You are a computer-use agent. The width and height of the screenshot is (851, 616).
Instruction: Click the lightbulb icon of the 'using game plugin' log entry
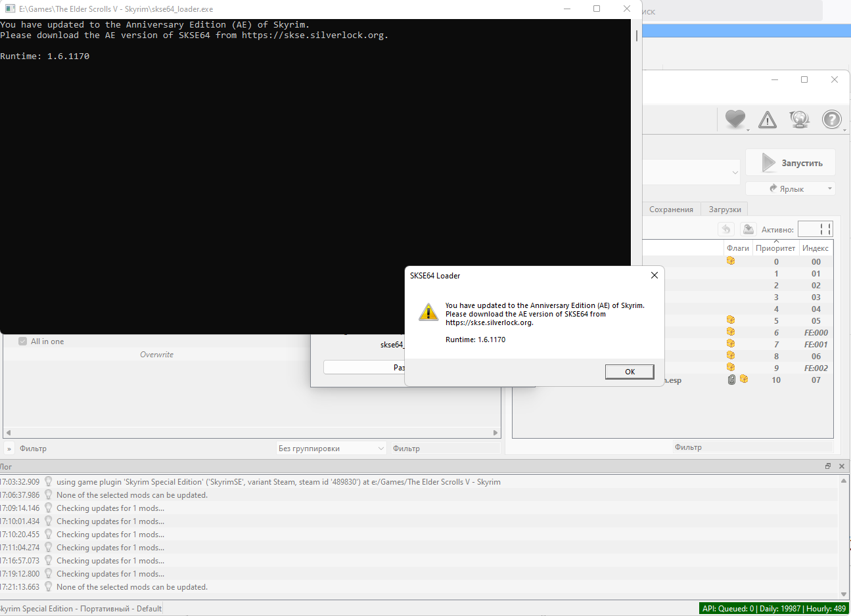point(48,481)
